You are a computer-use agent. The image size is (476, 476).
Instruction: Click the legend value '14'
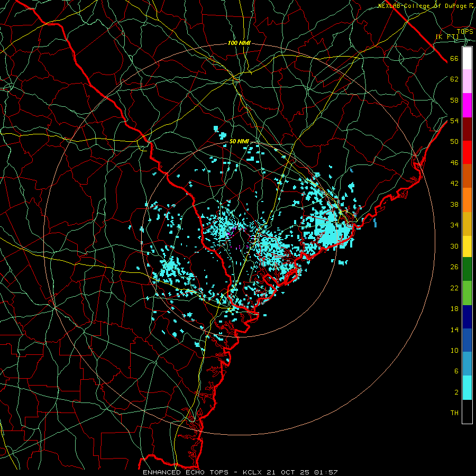click(x=454, y=329)
